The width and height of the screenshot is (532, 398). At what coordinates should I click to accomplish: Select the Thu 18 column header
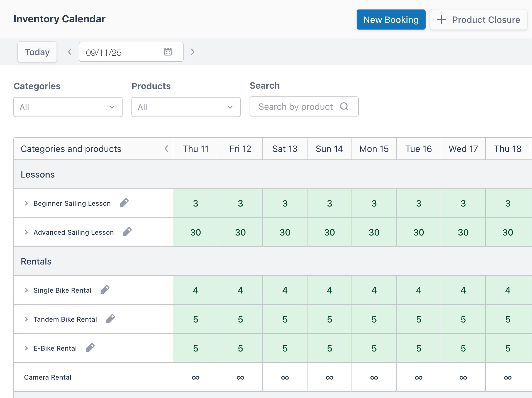coord(508,149)
